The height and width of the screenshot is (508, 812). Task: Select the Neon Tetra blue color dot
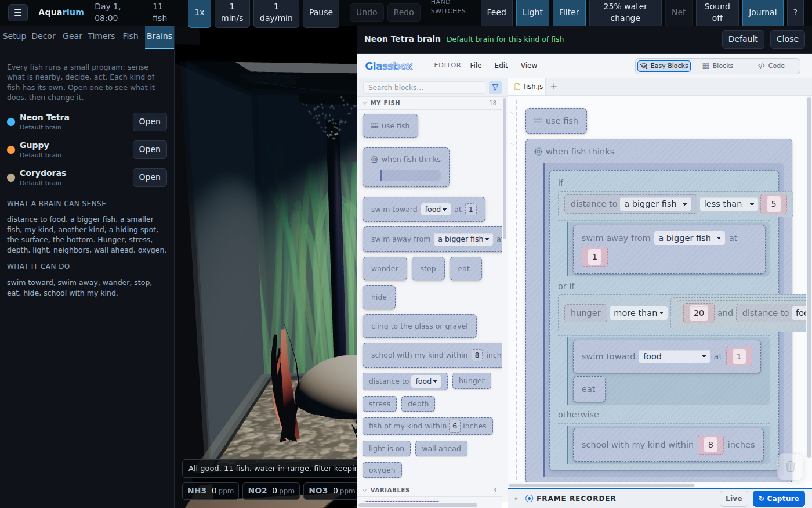(11, 122)
